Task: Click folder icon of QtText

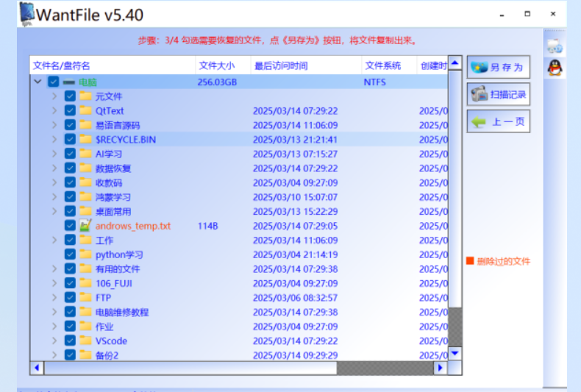Action: point(85,110)
